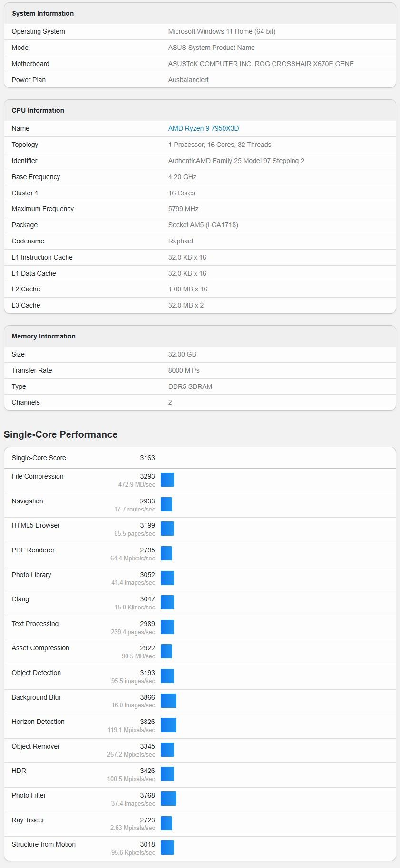
Task: Click the Single-Core Score value 3163
Action: pos(147,458)
